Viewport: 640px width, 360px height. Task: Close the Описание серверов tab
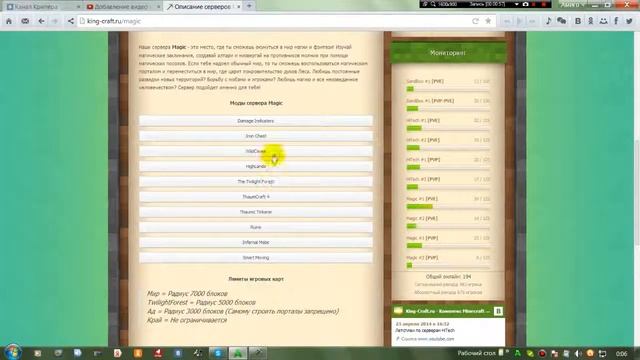coord(238,7)
